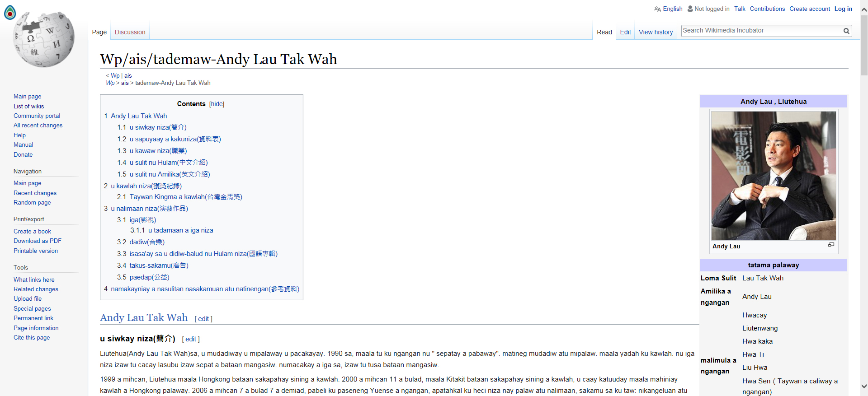Open Page information

click(36, 328)
